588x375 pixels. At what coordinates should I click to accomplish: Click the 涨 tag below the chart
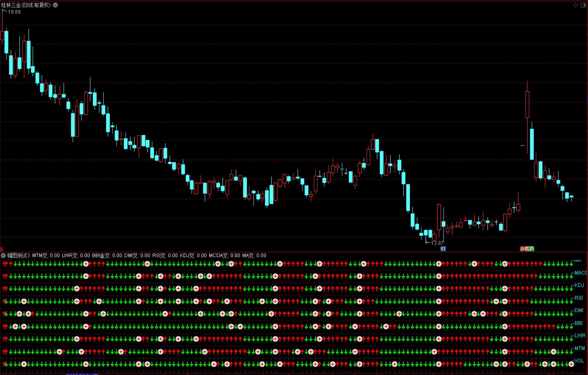(522, 249)
